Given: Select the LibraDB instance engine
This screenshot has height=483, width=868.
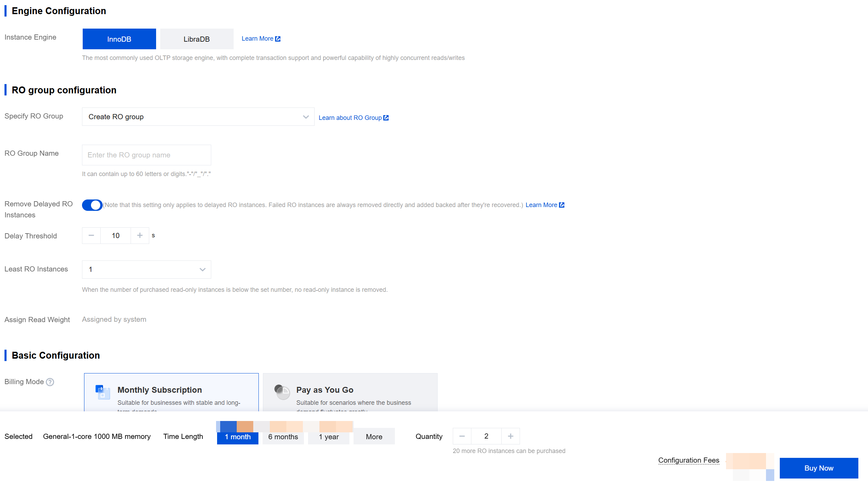Looking at the screenshot, I should click(x=197, y=39).
